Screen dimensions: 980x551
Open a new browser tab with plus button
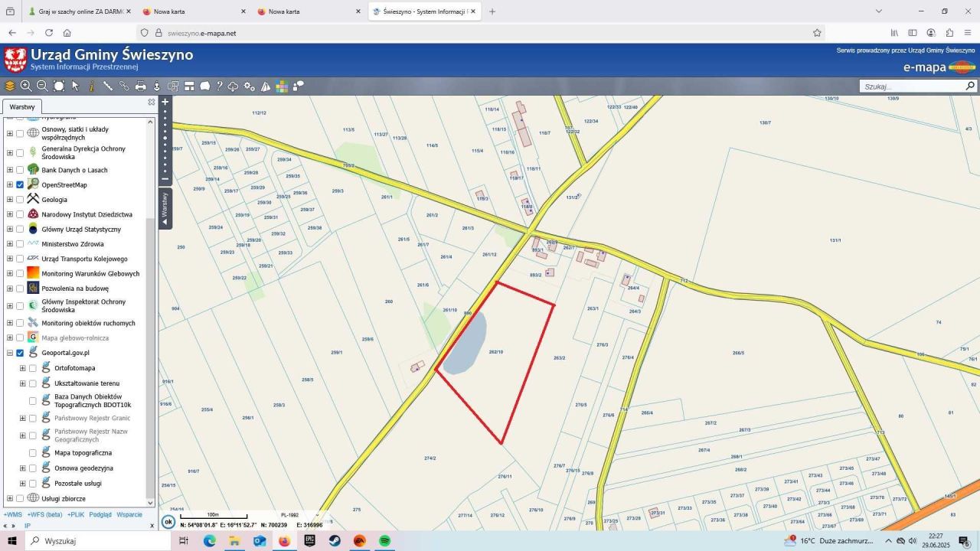point(492,11)
